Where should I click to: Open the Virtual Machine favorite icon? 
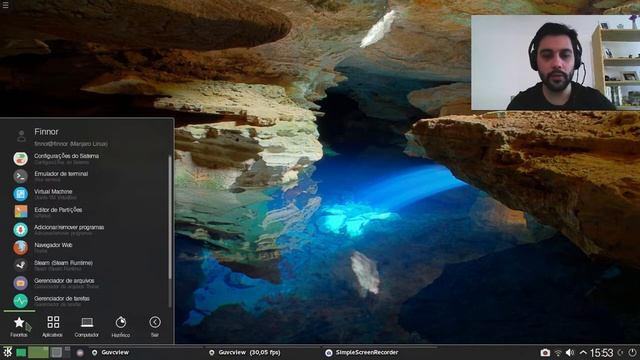[x=20, y=194]
